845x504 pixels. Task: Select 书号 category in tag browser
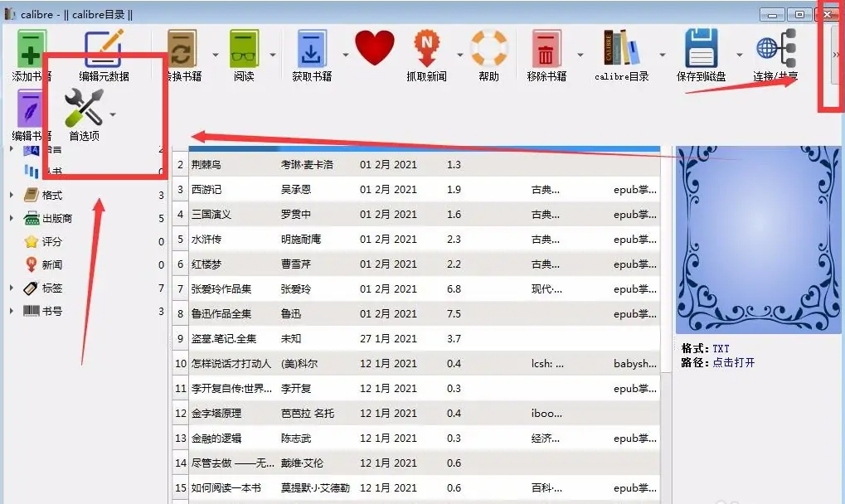(52, 311)
